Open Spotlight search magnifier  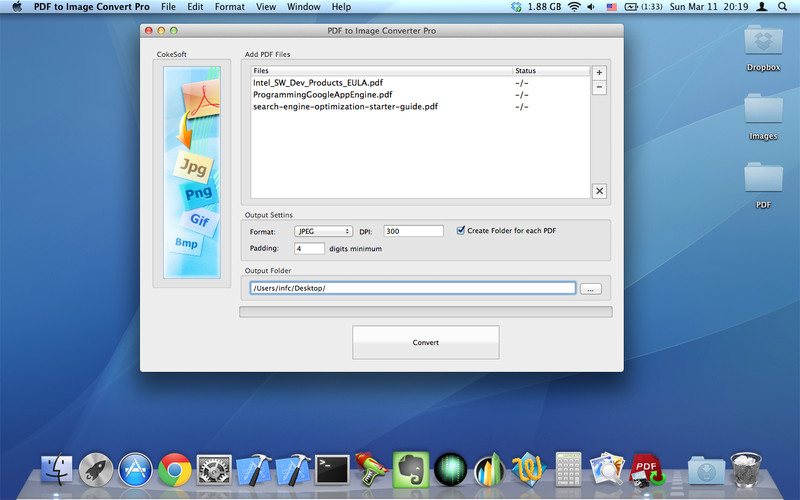783,7
